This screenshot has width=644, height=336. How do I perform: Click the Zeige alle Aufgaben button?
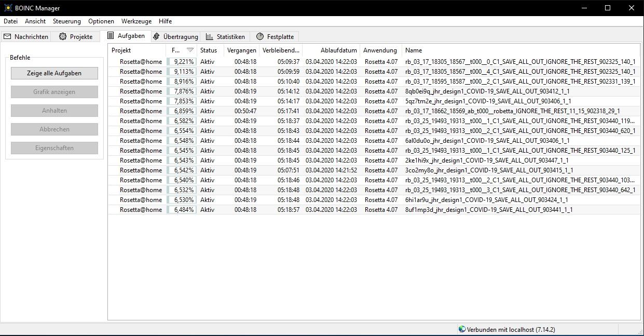pos(54,73)
